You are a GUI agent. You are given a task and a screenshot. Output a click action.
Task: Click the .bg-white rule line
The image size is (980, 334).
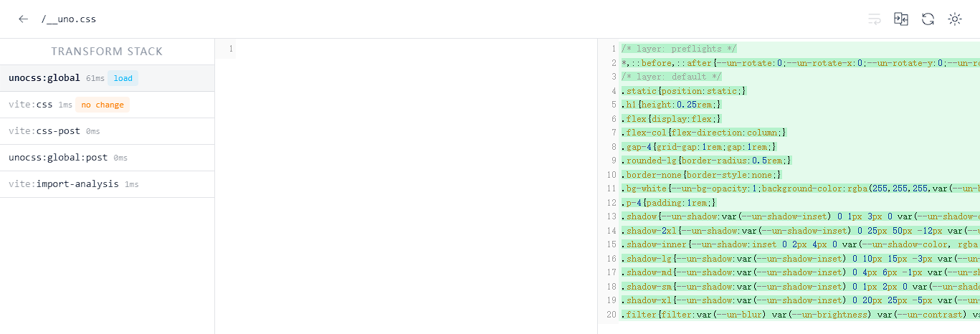point(801,189)
